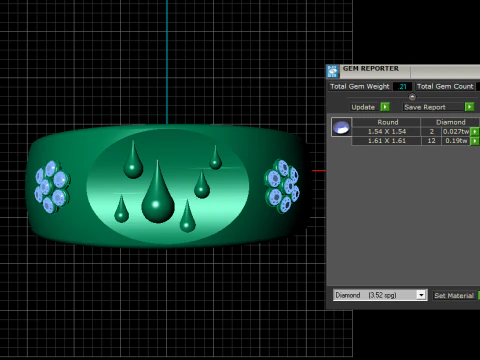Select the 1.61 X 1.61 size cell
The height and width of the screenshot is (360, 480).
tap(387, 141)
